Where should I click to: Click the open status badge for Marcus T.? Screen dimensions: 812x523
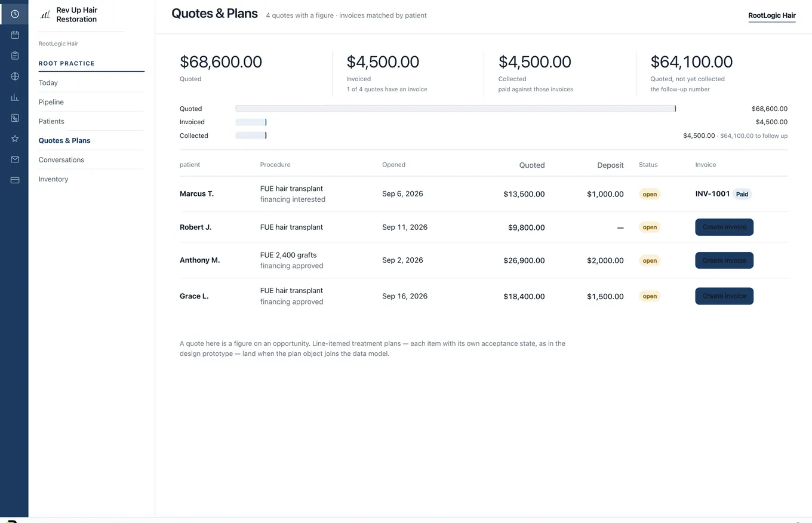pyautogui.click(x=650, y=194)
